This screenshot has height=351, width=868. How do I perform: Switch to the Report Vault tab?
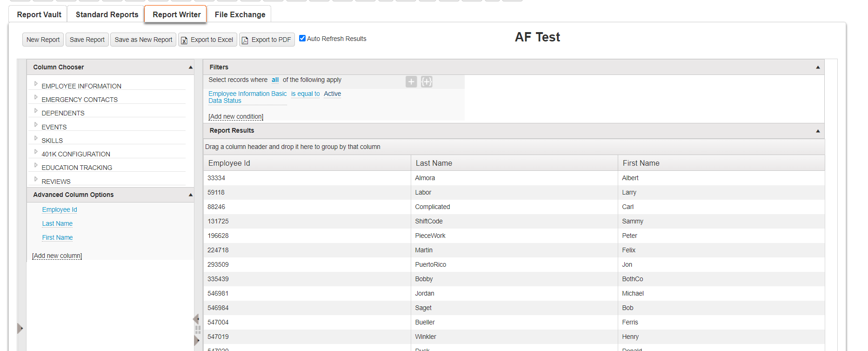tap(39, 14)
